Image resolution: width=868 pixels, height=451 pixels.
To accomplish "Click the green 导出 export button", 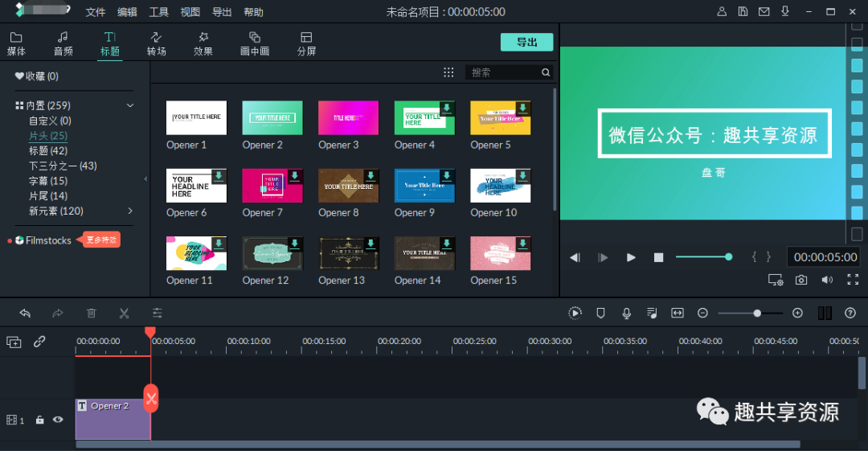I will [526, 42].
